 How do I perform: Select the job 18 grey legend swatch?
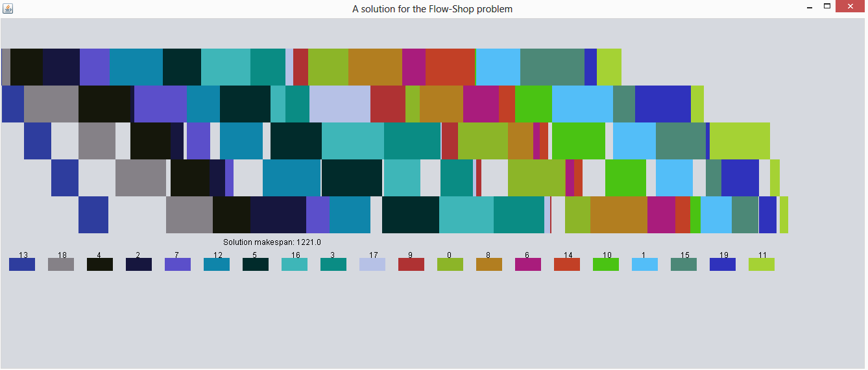61,264
